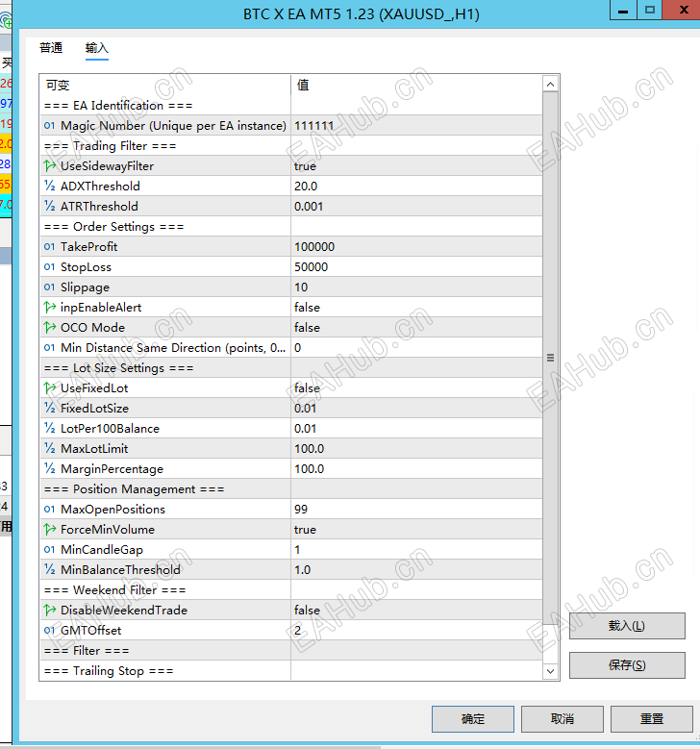Click the fraction icon beside FixedLotSize
Viewport: 700px width, 749px height.
[49, 409]
